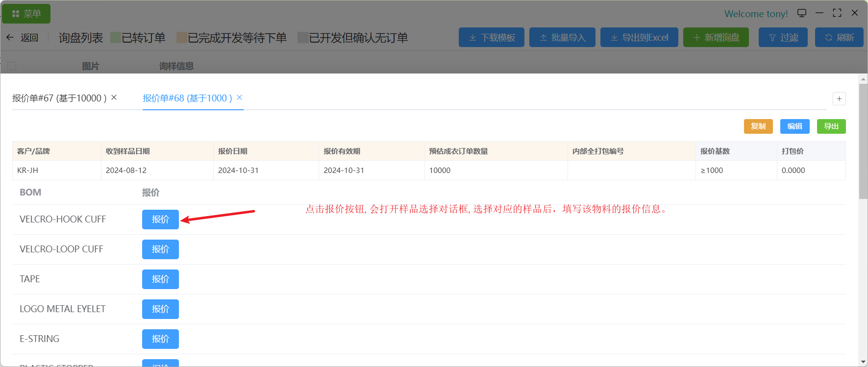Add a new quotation tab with plus
This screenshot has height=367, width=868.
(x=839, y=99)
